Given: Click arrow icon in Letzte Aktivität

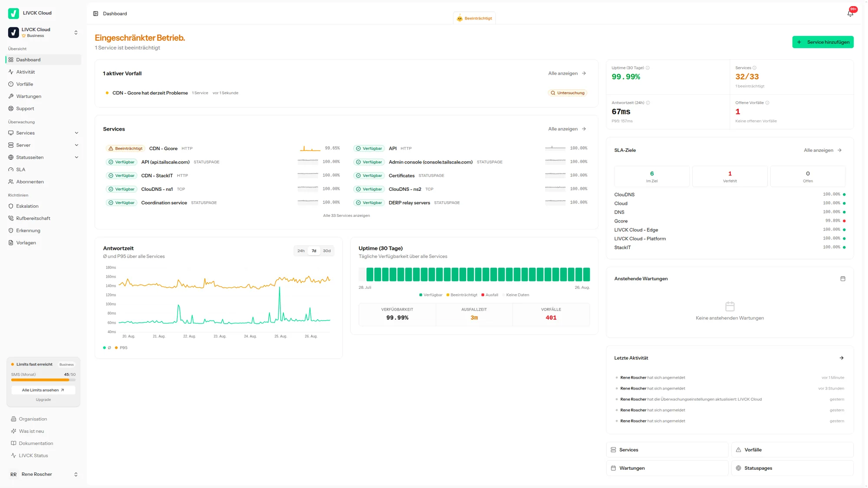Looking at the screenshot, I should click(842, 358).
